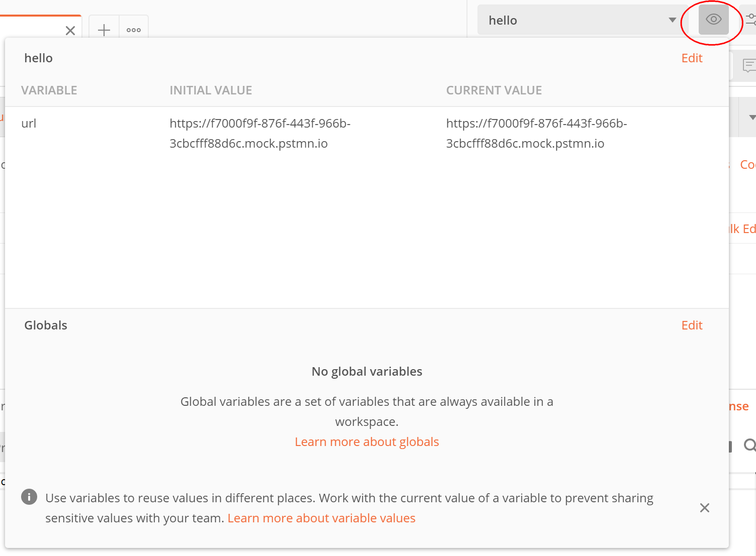Viewport: 756px width, 556px height.
Task: Close the current request tab
Action: click(70, 31)
